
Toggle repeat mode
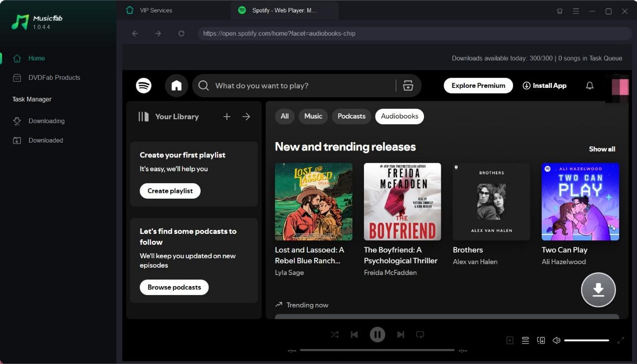[x=420, y=335]
